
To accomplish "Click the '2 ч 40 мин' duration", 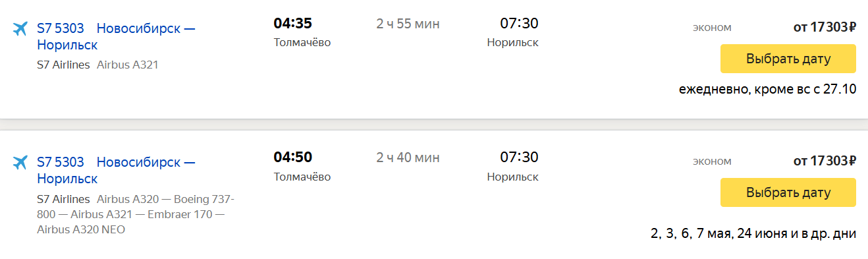I will (408, 158).
